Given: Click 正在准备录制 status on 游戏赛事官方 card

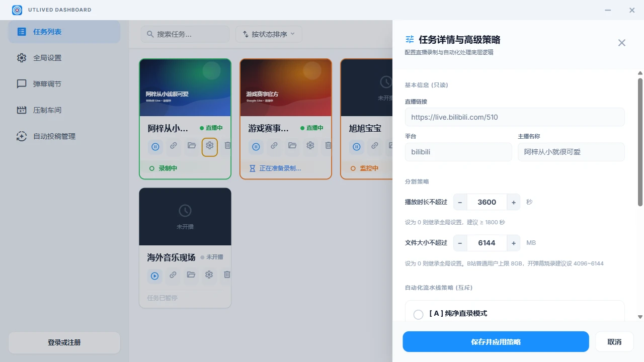Looking at the screenshot, I should click(275, 168).
